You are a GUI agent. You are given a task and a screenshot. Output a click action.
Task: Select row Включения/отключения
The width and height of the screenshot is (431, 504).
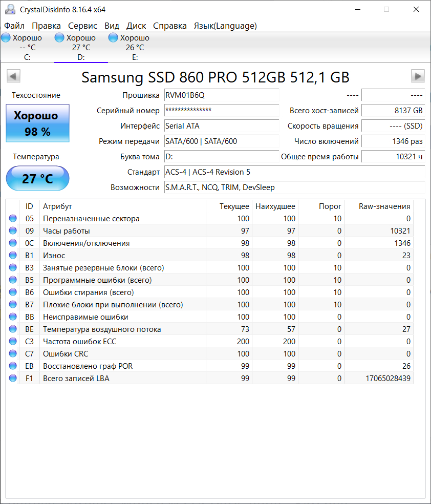[210, 243]
